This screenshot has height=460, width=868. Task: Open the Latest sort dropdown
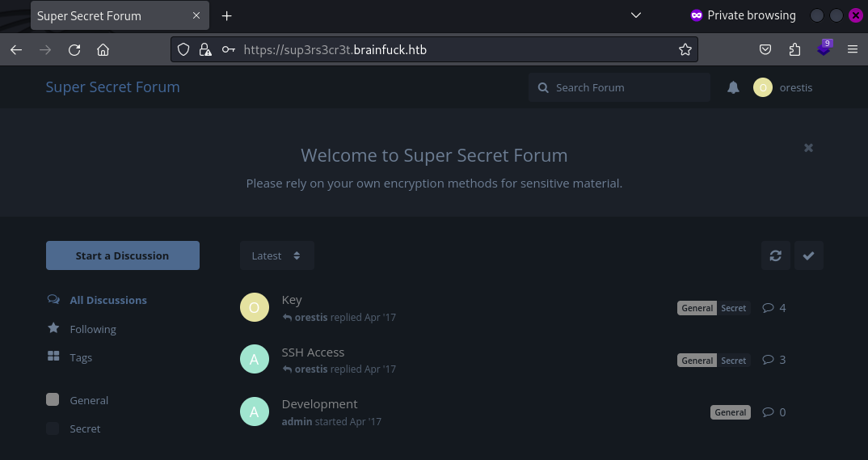pos(276,255)
